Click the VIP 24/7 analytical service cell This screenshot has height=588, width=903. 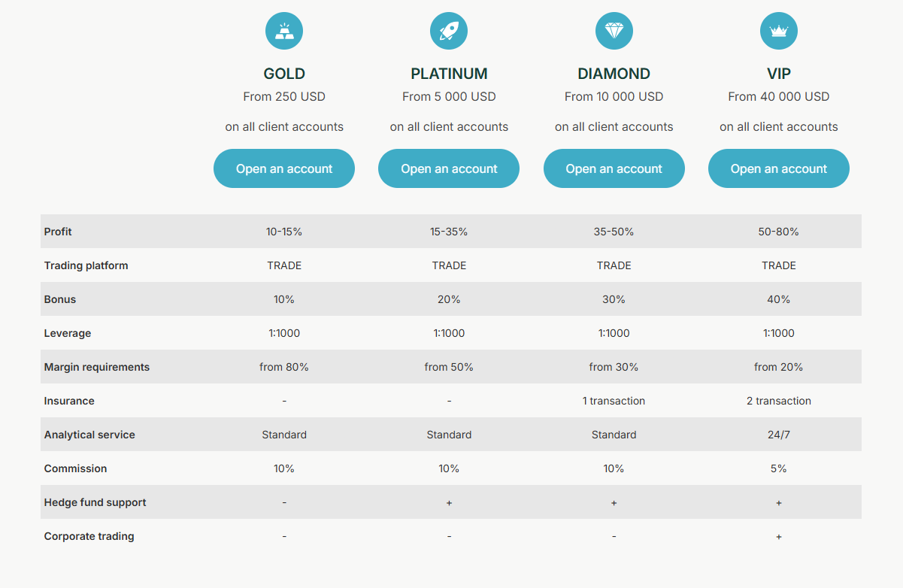click(x=779, y=435)
